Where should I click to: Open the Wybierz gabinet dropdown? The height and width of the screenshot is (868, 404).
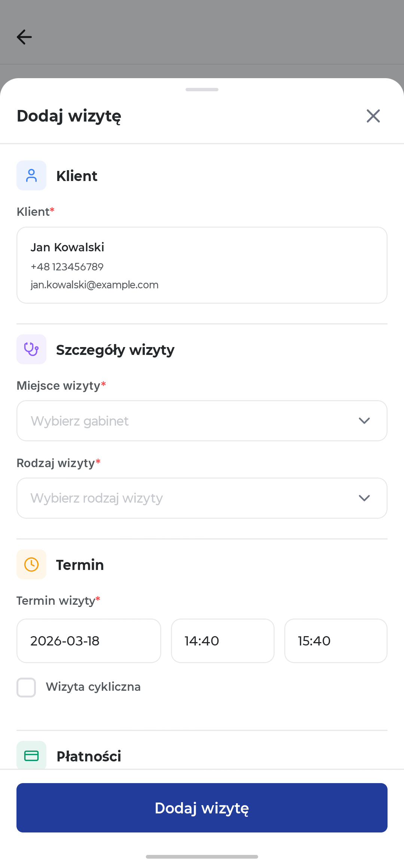tap(202, 421)
